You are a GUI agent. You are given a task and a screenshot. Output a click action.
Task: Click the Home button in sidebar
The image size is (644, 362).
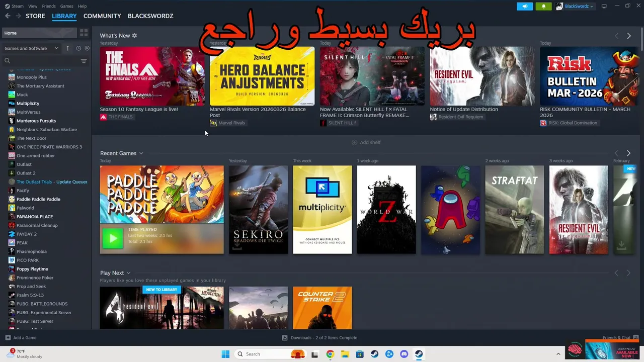click(x=39, y=33)
